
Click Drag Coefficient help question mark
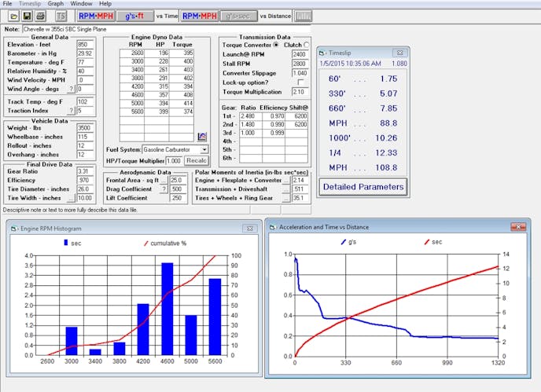164,188
